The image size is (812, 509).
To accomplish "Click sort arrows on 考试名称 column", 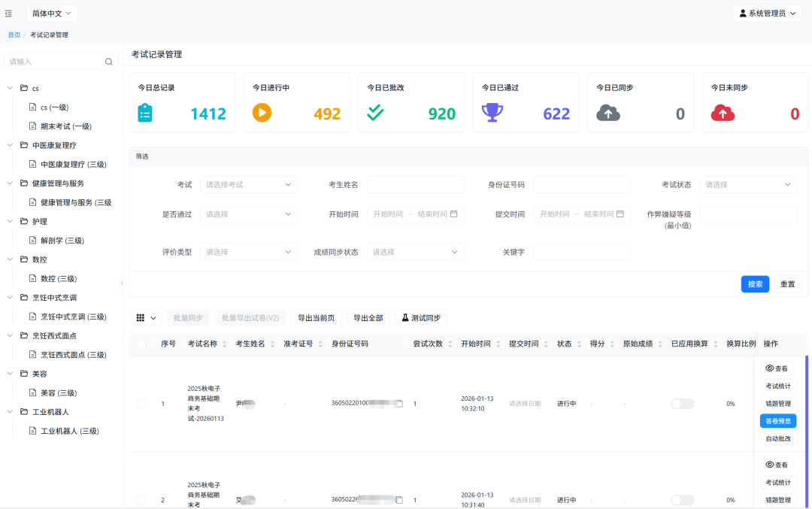I will coord(224,344).
